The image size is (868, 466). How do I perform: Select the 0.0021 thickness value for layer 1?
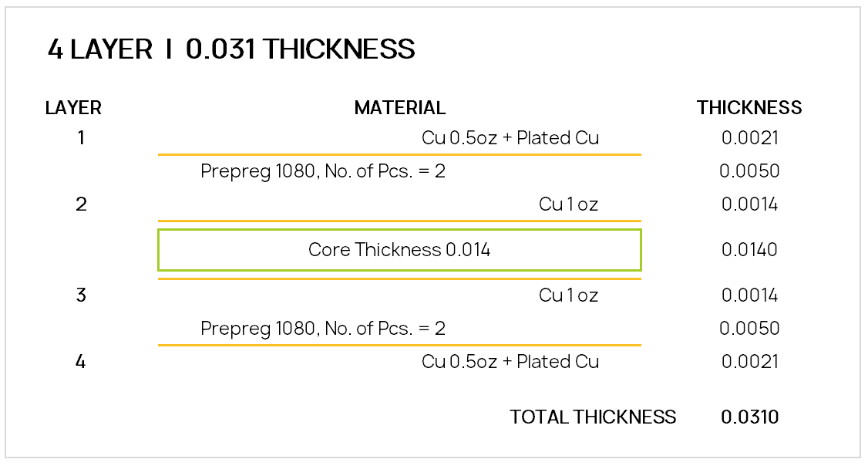[749, 138]
